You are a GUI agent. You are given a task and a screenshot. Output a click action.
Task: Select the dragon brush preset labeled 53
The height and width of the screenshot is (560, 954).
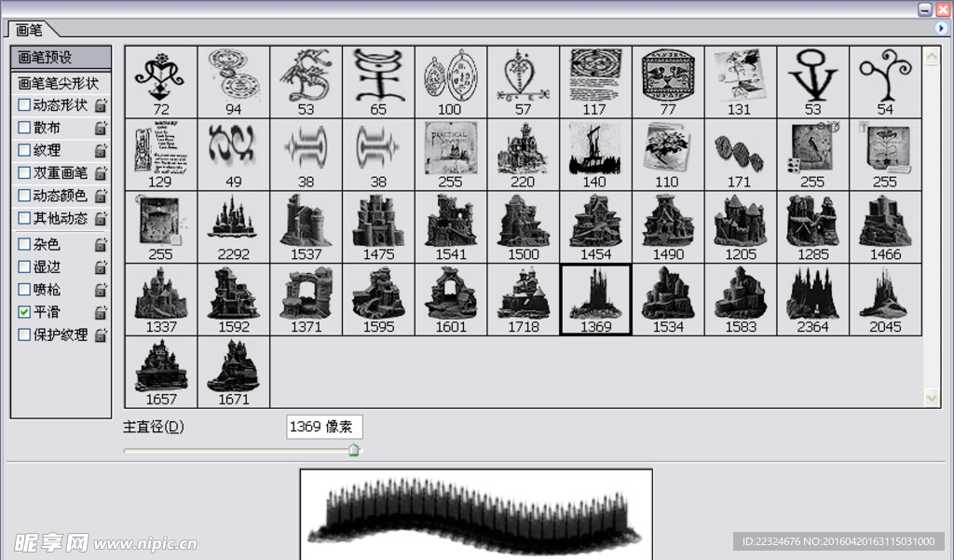pos(306,75)
